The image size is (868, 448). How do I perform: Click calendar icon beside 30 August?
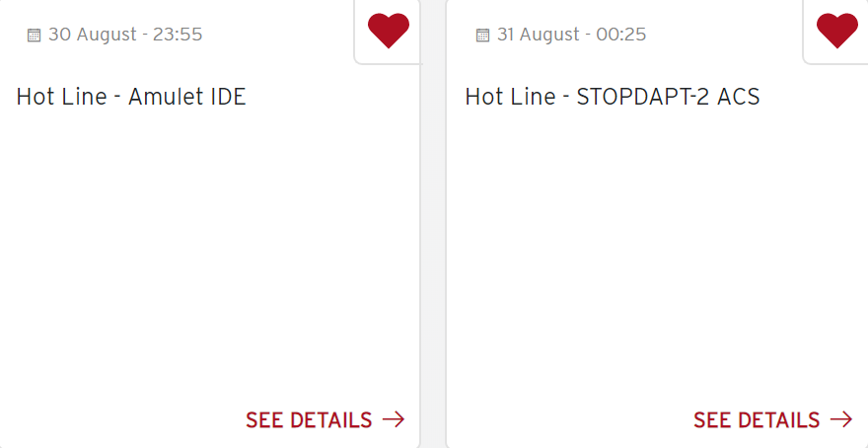click(x=35, y=36)
